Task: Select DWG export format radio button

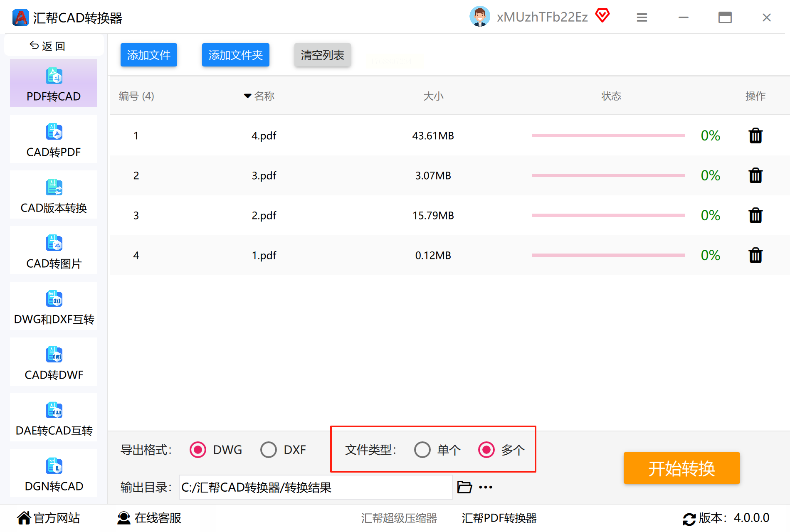Action: tap(198, 450)
